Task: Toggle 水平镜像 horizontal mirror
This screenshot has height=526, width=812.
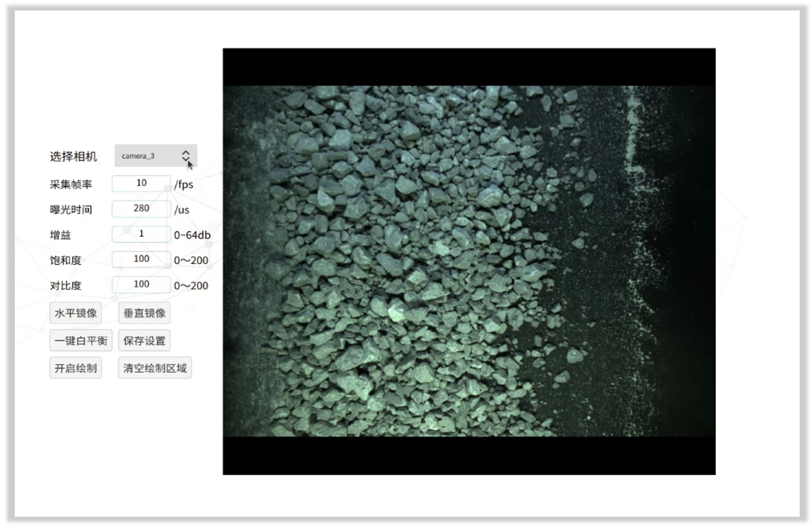Action: 76,313
